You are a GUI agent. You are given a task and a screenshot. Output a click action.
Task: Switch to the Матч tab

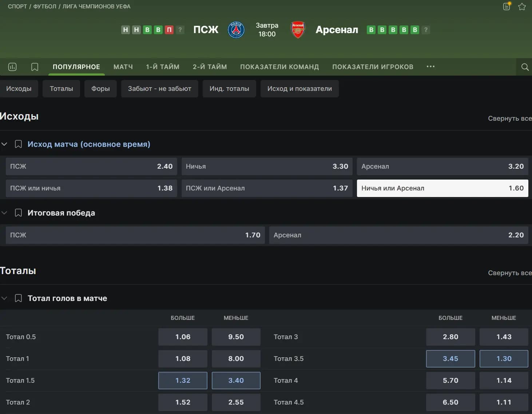[123, 67]
